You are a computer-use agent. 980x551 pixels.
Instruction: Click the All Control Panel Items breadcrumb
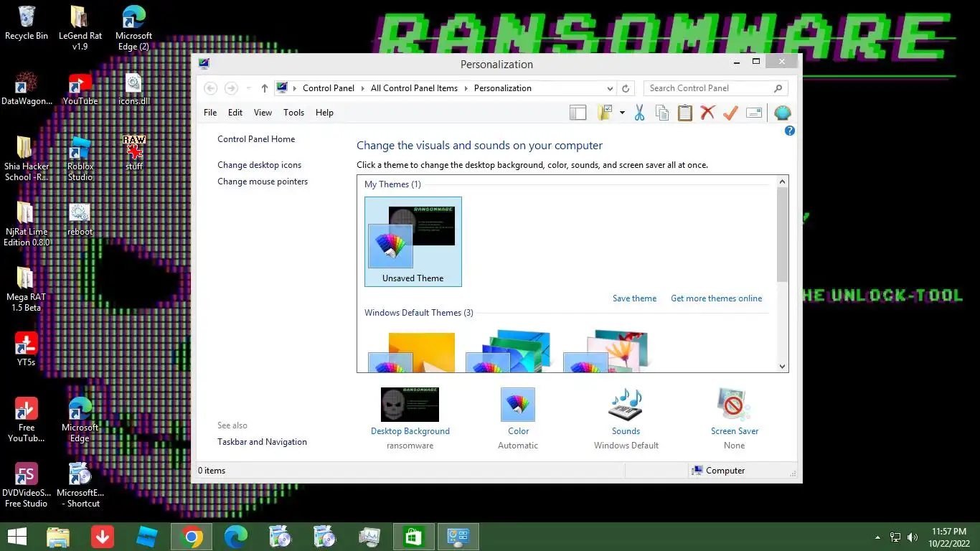pos(414,88)
